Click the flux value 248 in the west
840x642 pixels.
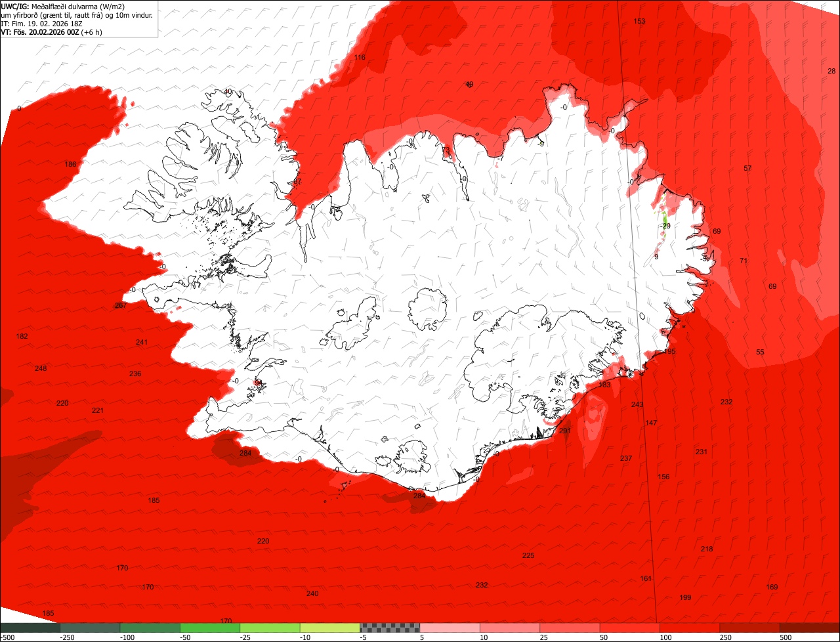coord(41,368)
